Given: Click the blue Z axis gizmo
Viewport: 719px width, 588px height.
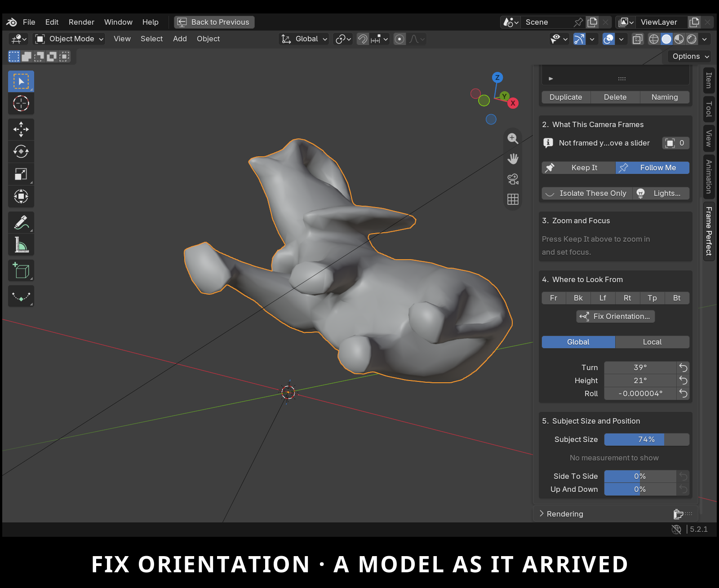Looking at the screenshot, I should point(497,77).
